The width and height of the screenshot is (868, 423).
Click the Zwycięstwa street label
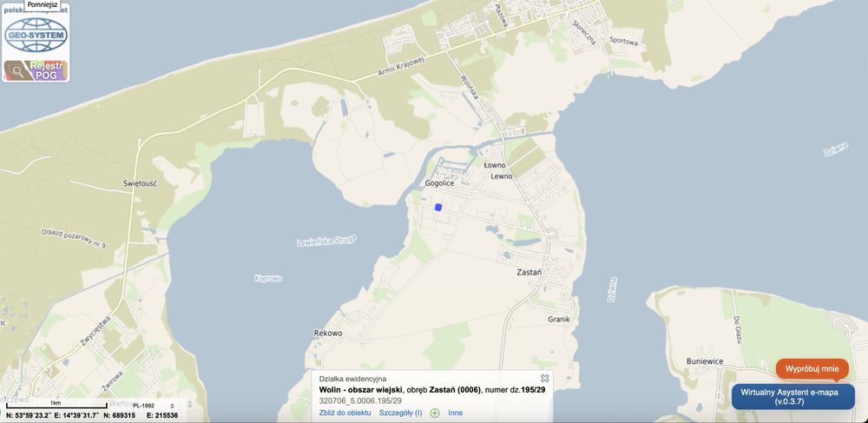tap(95, 331)
